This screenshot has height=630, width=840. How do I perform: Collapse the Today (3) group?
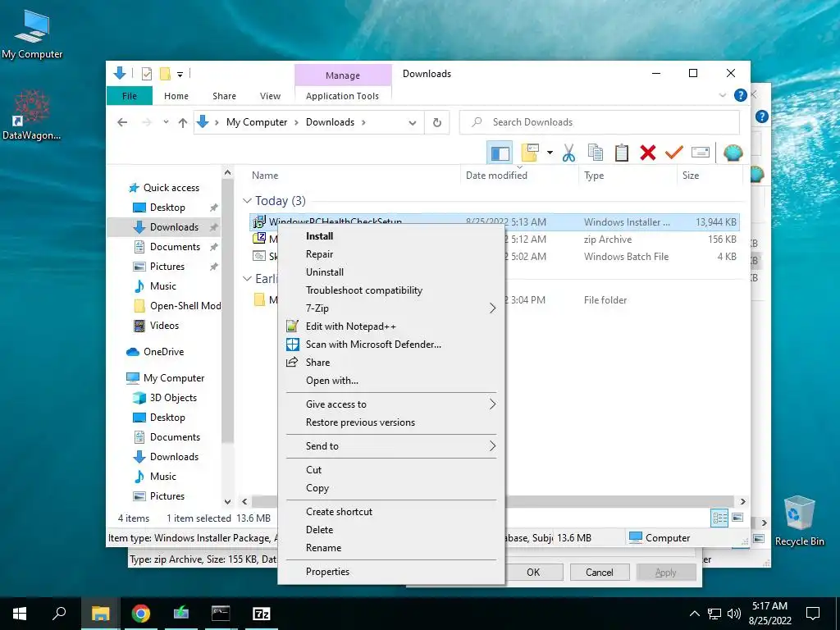tap(247, 201)
